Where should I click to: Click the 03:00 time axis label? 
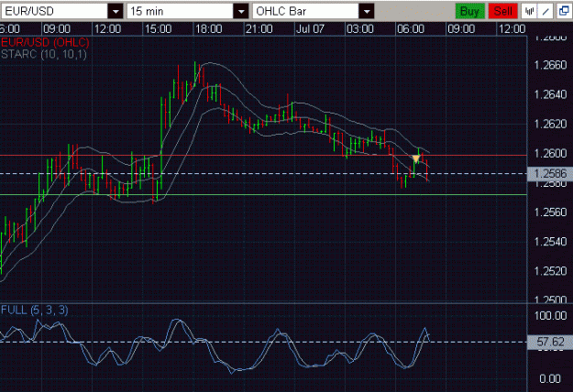click(360, 29)
